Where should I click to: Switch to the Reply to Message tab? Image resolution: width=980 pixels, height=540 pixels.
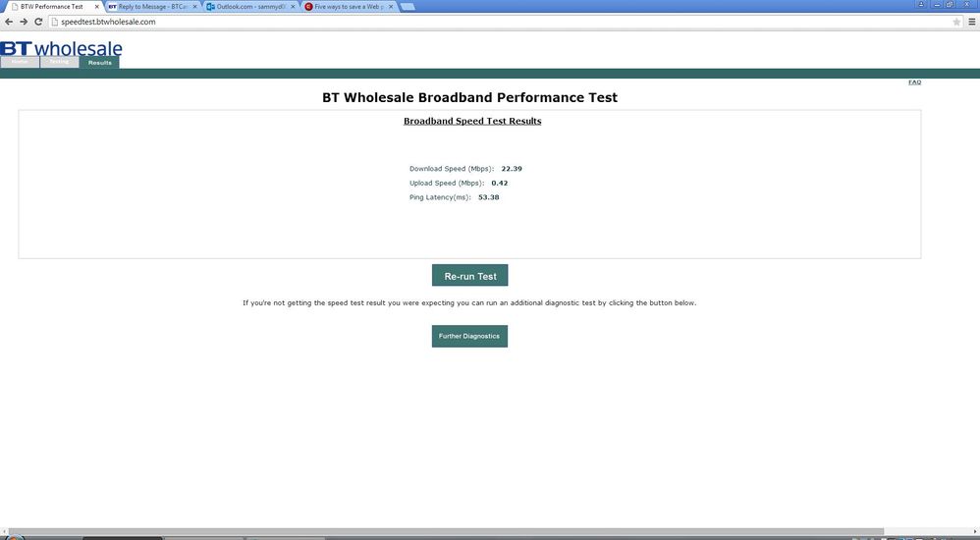coord(153,7)
